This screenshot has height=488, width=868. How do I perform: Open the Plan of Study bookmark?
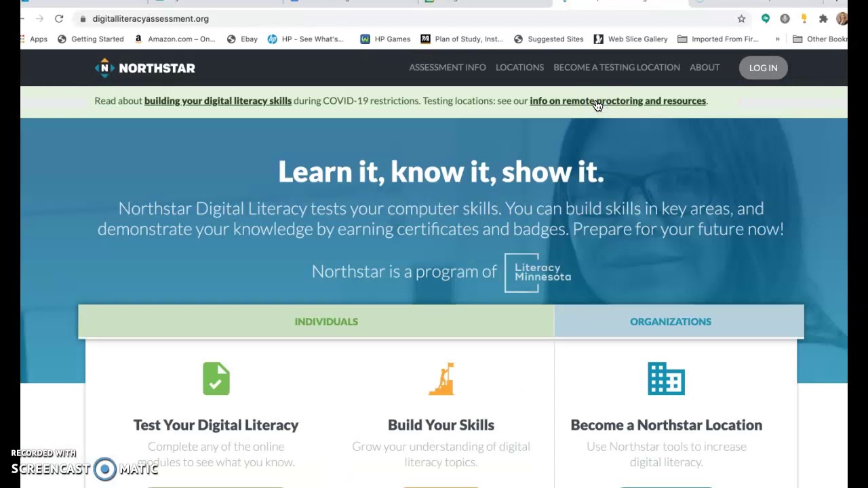point(462,39)
